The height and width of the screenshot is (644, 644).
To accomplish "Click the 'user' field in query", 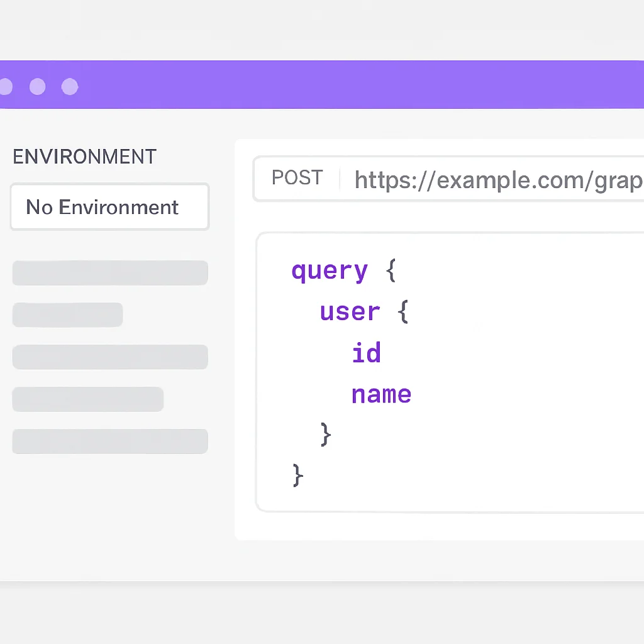I will (350, 312).
